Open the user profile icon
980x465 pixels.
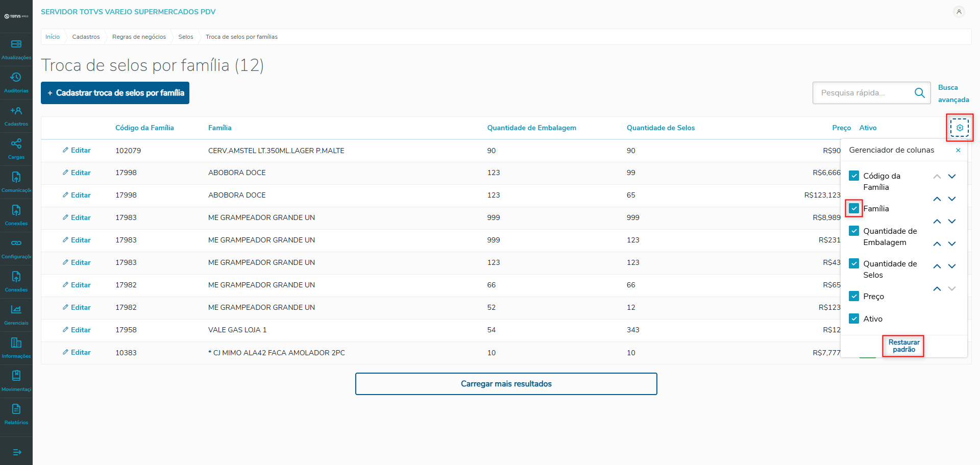coord(959,12)
